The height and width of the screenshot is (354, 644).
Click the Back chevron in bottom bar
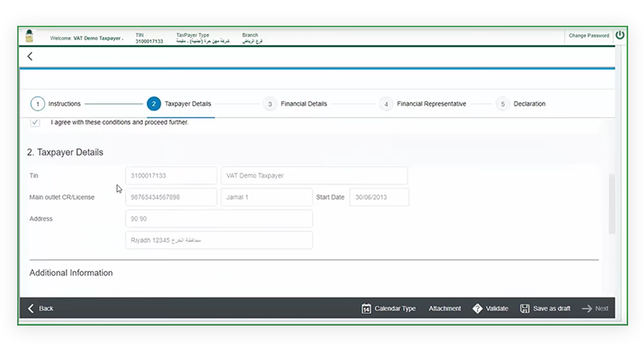[31, 308]
